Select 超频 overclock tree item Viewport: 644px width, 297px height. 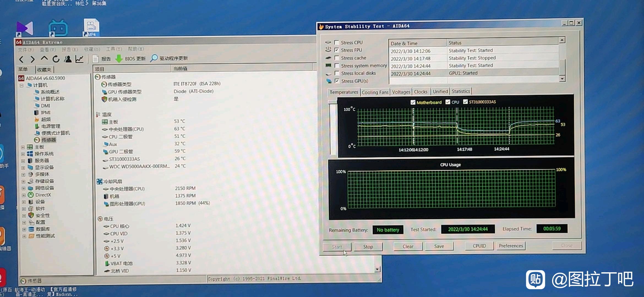[x=43, y=119]
